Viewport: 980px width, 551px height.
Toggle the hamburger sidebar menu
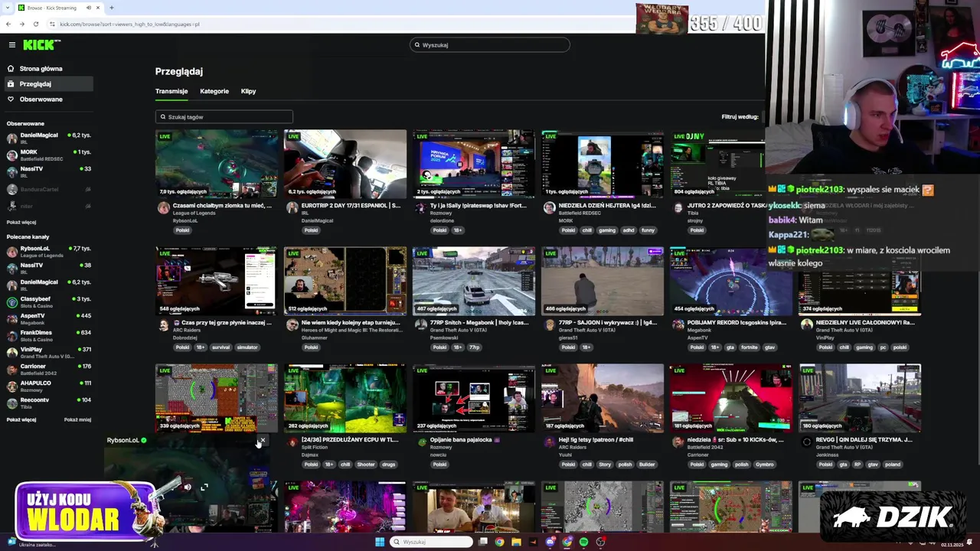11,45
